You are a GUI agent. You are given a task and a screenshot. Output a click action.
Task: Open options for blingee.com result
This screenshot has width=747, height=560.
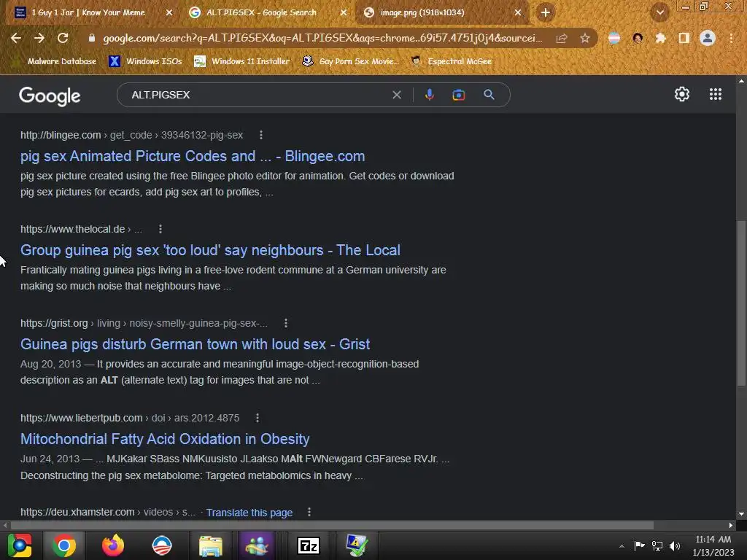coord(260,135)
